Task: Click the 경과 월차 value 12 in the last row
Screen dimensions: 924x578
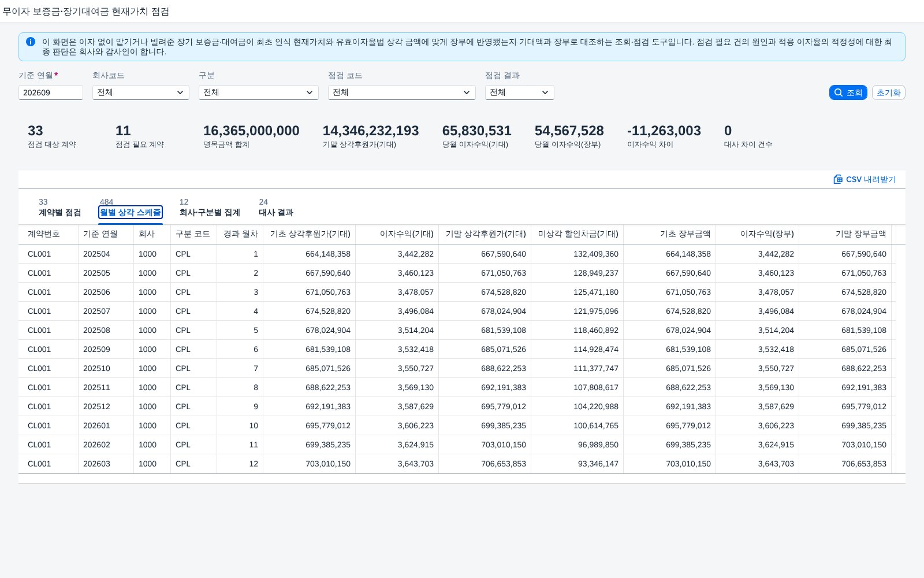Action: (x=254, y=464)
